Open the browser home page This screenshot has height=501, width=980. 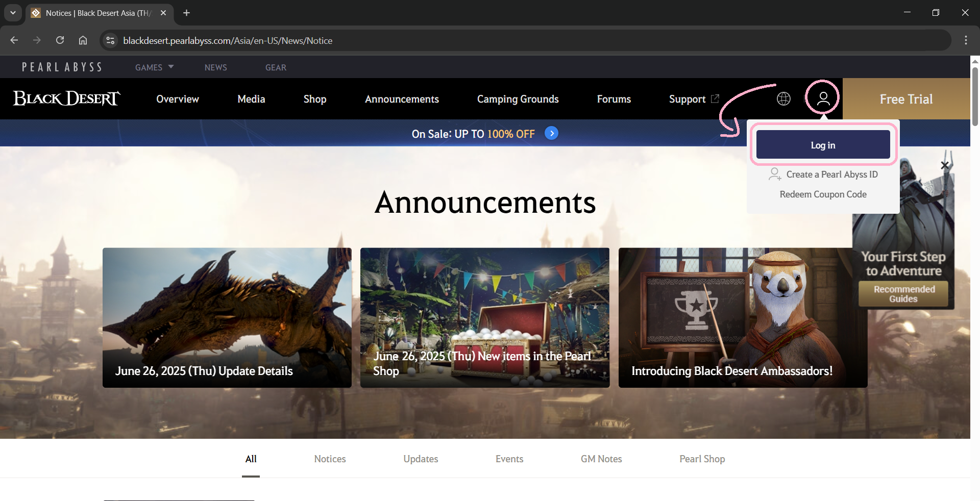(x=83, y=40)
